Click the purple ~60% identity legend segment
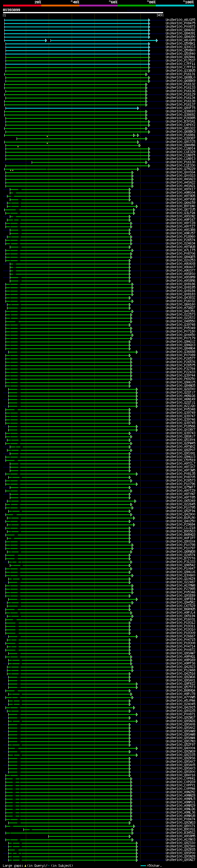The image size is (197, 868). (98, 6)
